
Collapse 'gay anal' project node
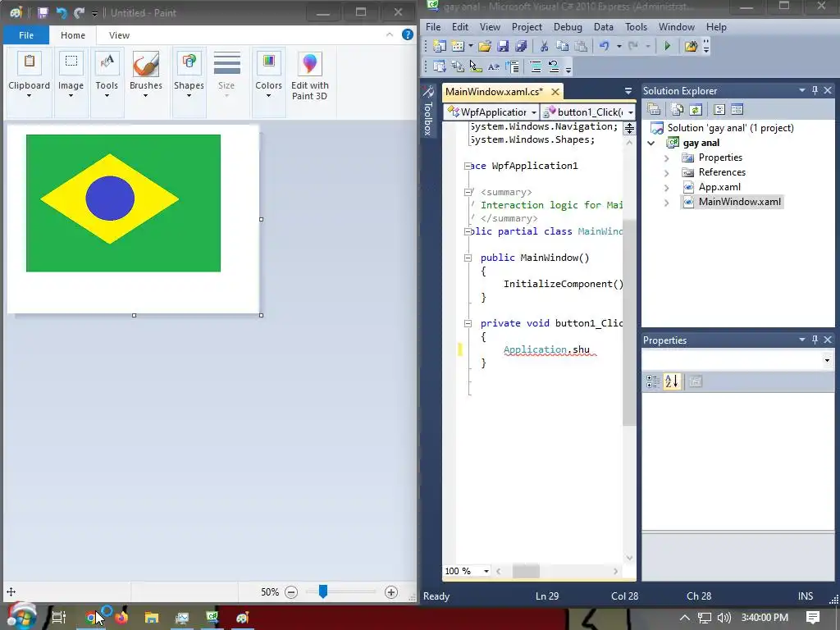click(651, 143)
